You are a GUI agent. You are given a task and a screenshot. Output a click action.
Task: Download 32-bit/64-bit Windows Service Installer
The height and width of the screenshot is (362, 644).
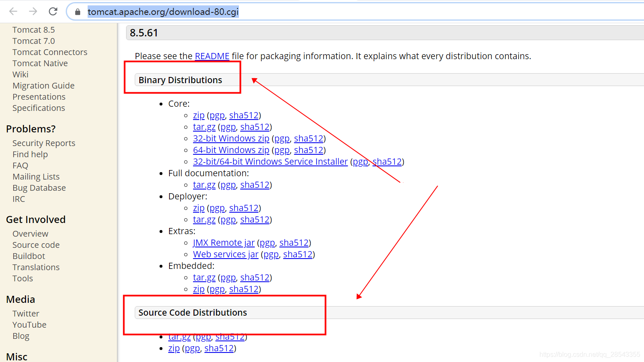pyautogui.click(x=270, y=162)
